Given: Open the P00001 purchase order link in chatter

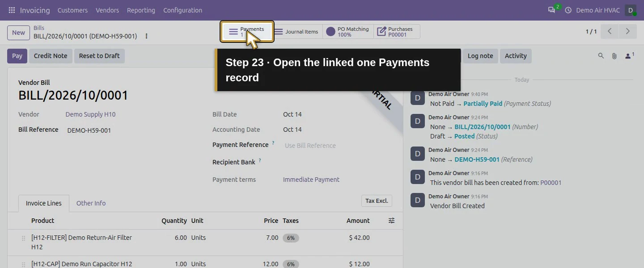Looking at the screenshot, I should point(551,183).
